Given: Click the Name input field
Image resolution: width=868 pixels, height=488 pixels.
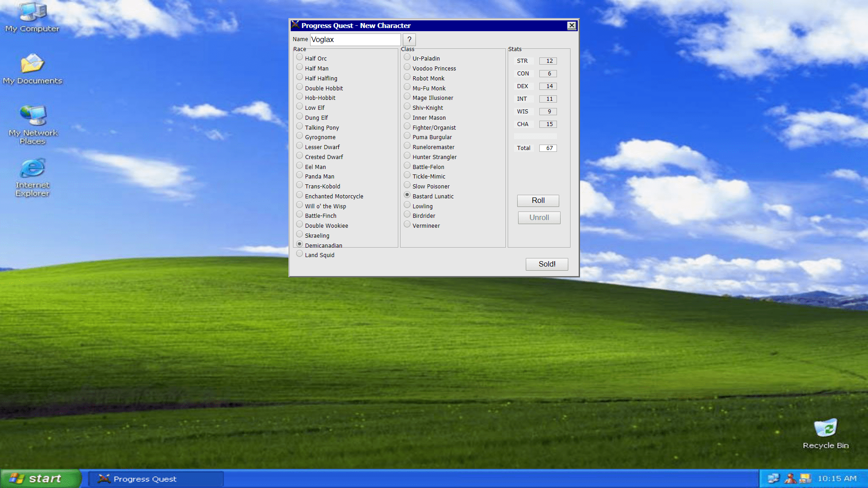Looking at the screenshot, I should coord(355,40).
